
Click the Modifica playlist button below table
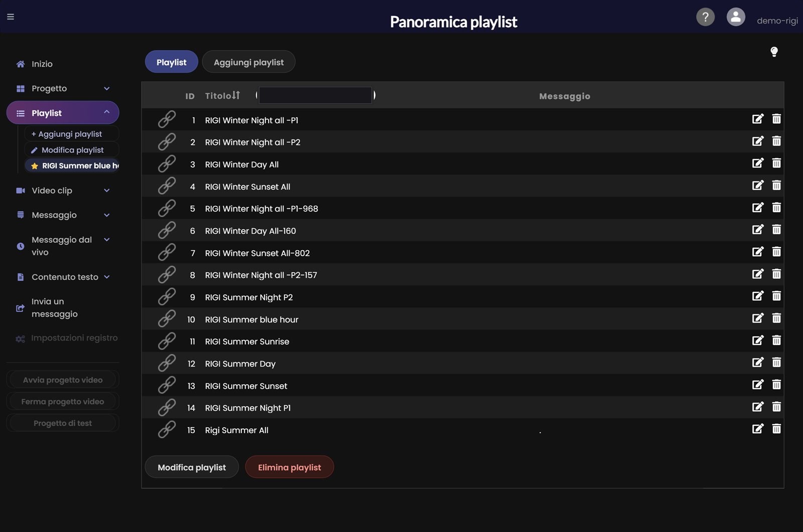click(x=192, y=467)
